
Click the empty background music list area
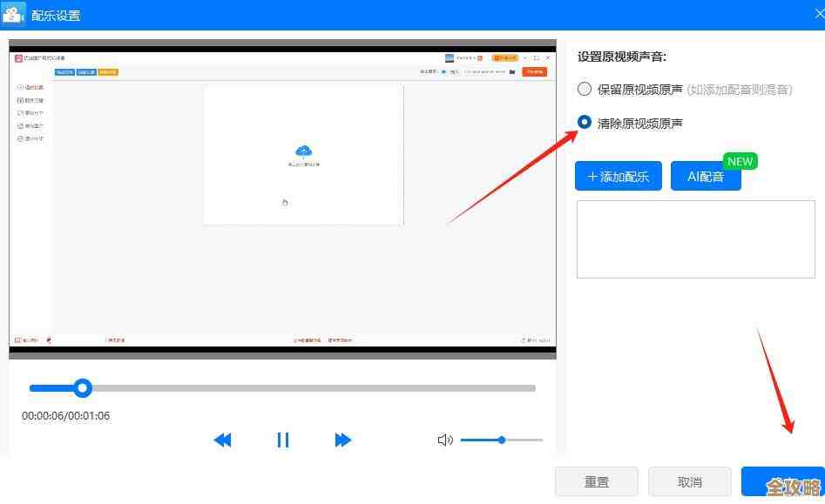click(x=695, y=239)
